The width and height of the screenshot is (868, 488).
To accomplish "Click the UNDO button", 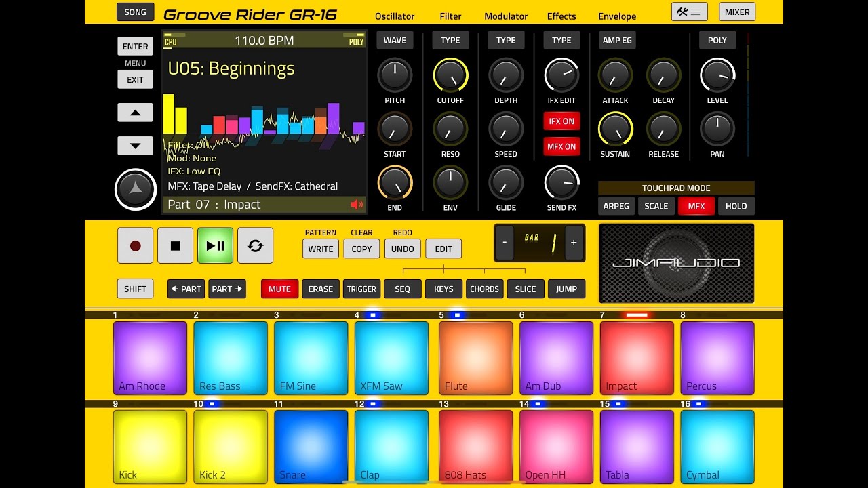I will coord(403,249).
